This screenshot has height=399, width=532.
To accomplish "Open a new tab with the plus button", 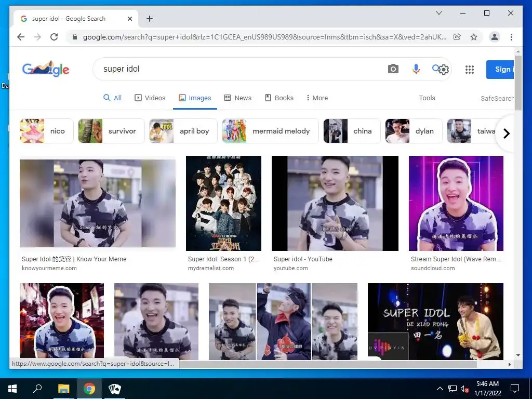I will 150,19.
